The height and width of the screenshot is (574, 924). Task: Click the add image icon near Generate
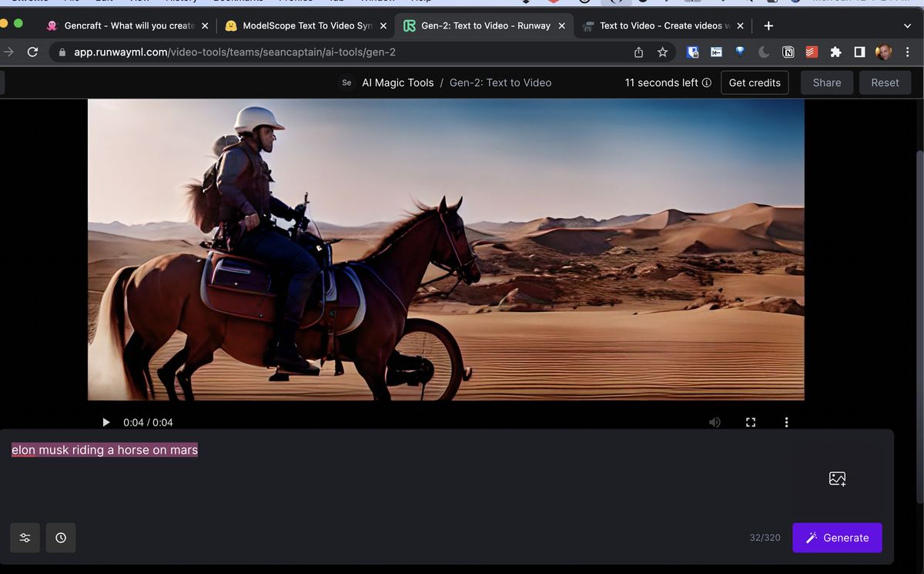click(x=837, y=478)
